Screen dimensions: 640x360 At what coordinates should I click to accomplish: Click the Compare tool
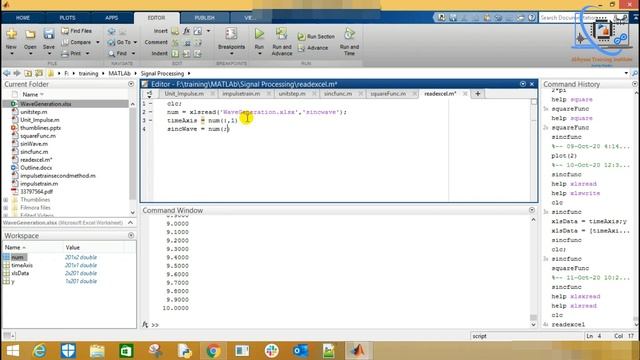point(77,42)
